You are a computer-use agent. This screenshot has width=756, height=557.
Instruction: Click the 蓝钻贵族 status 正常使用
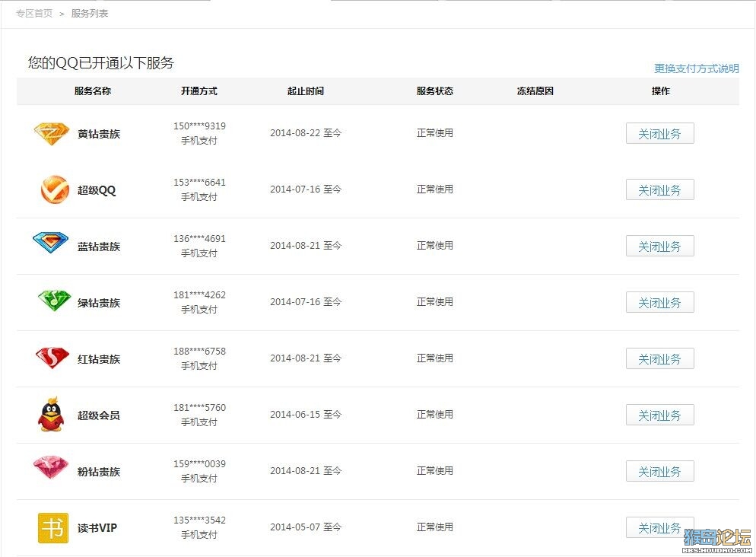pyautogui.click(x=435, y=246)
